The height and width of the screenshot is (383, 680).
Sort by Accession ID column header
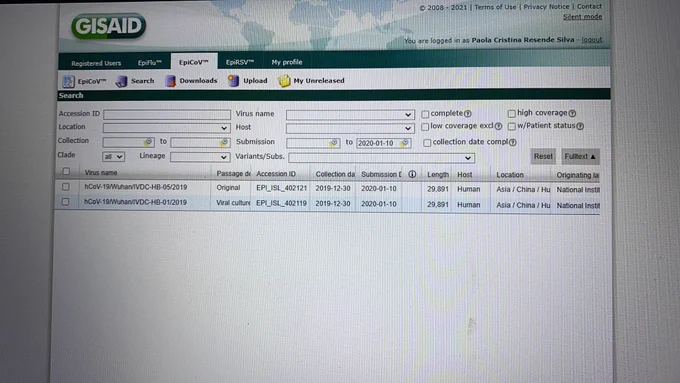tap(276, 174)
